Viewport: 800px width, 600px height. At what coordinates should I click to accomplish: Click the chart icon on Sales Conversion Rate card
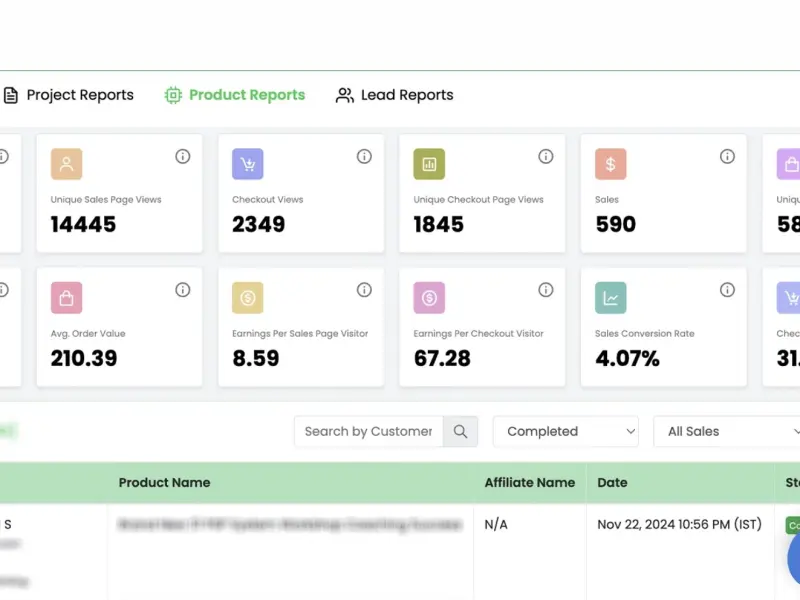611,298
